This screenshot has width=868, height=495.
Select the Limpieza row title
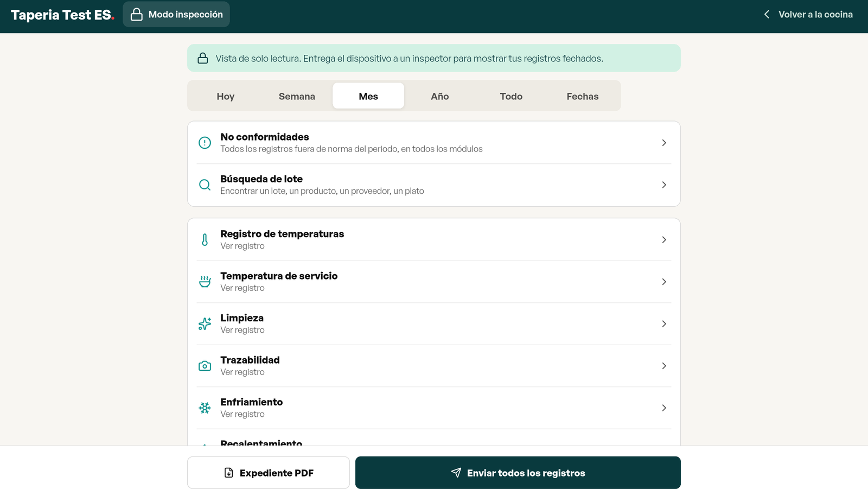[x=242, y=318]
